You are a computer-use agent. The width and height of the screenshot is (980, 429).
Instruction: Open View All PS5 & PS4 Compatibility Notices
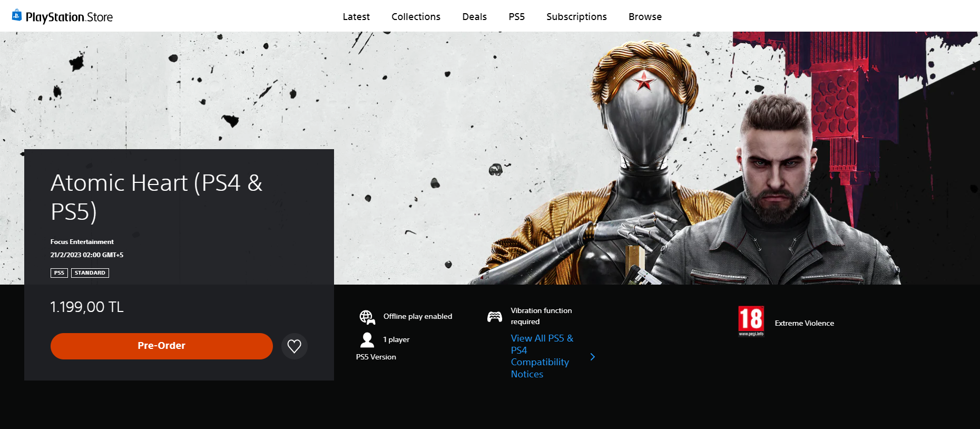(x=542, y=356)
